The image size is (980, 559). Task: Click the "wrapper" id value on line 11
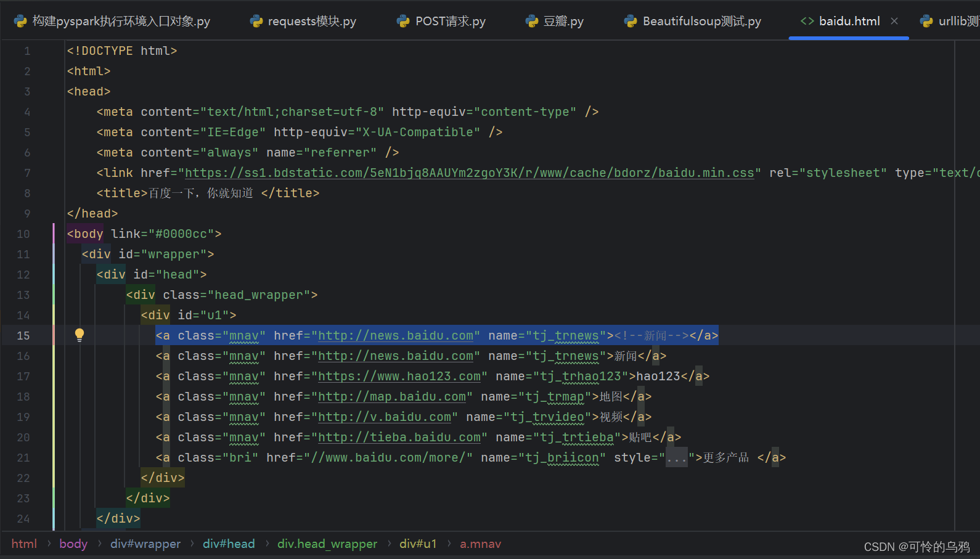click(174, 254)
